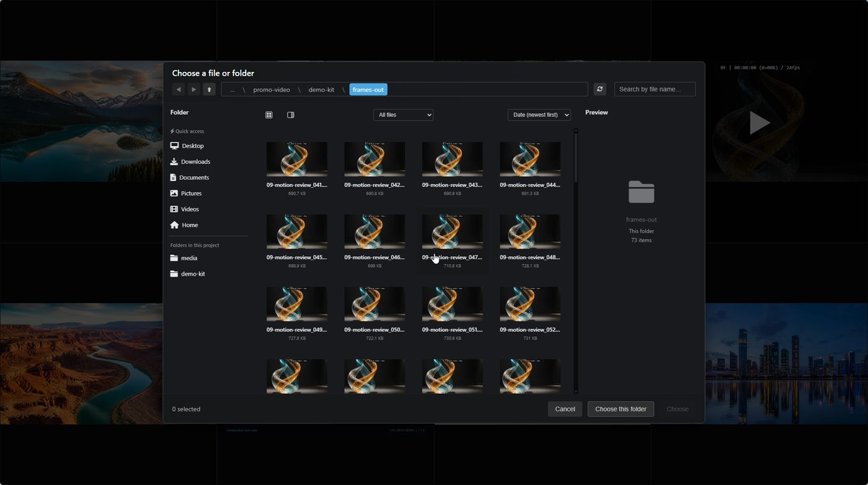Viewport: 868px width, 485px height.
Task: Expand the collapsed path ellipsis
Action: tap(232, 90)
